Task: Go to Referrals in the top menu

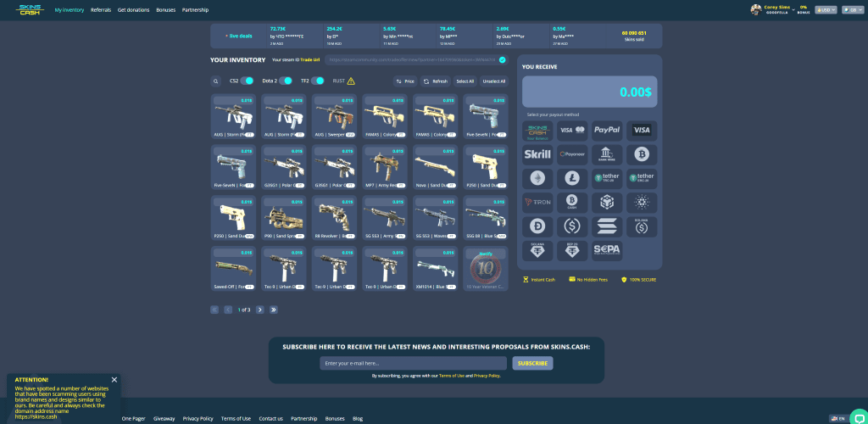Action: point(101,10)
